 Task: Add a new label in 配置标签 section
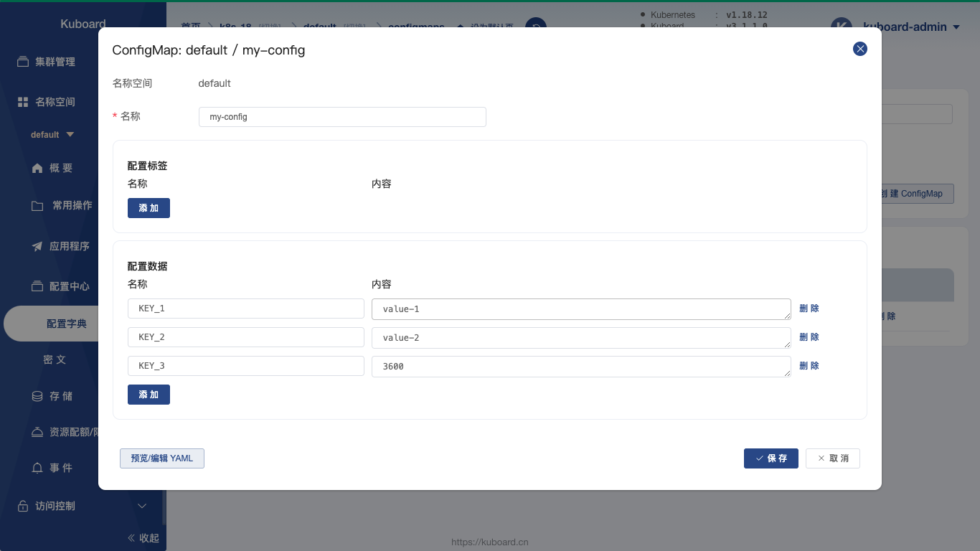(149, 208)
